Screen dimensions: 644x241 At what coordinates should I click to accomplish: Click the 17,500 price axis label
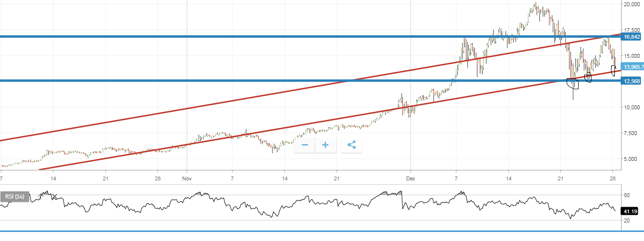[x=631, y=30]
